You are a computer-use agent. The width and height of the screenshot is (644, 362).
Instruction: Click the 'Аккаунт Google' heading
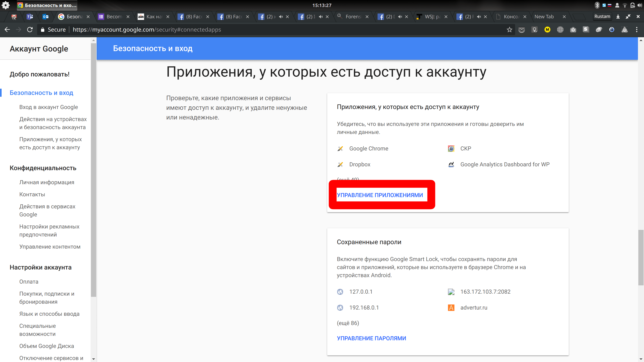click(x=39, y=49)
